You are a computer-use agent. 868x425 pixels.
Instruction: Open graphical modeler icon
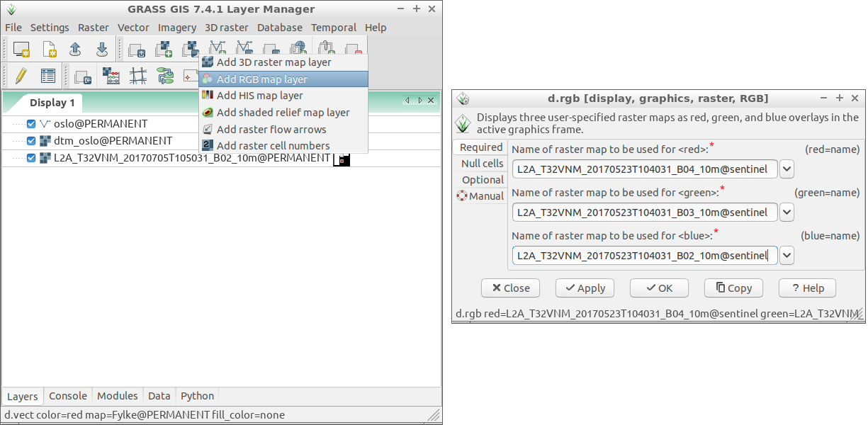165,76
